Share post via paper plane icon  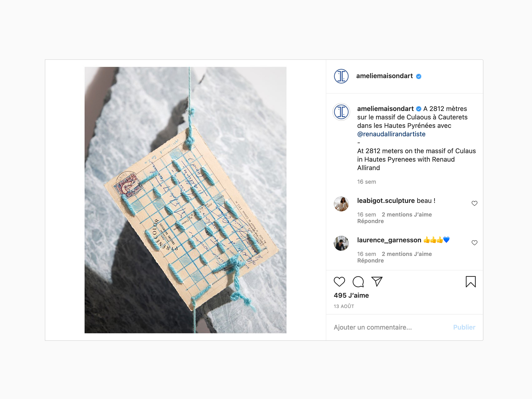pos(377,282)
